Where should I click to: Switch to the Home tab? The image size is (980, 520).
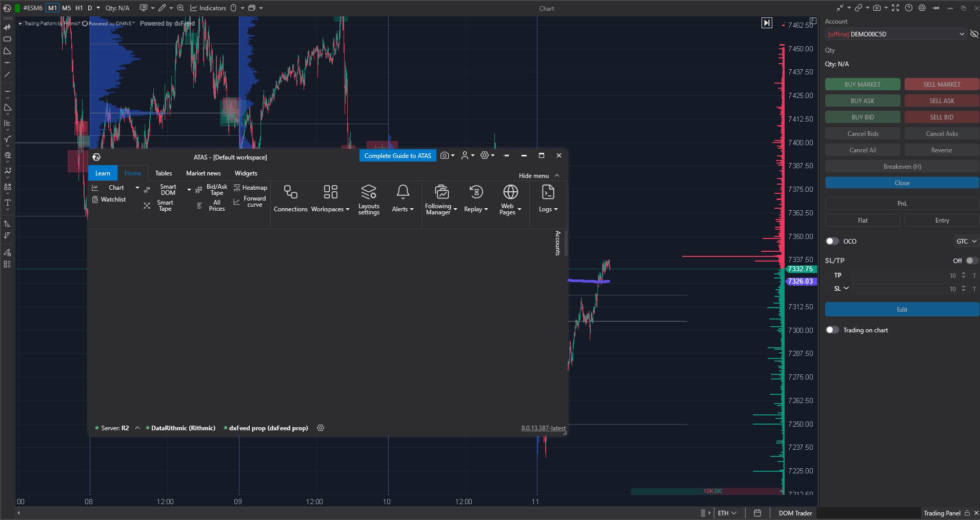tap(133, 173)
